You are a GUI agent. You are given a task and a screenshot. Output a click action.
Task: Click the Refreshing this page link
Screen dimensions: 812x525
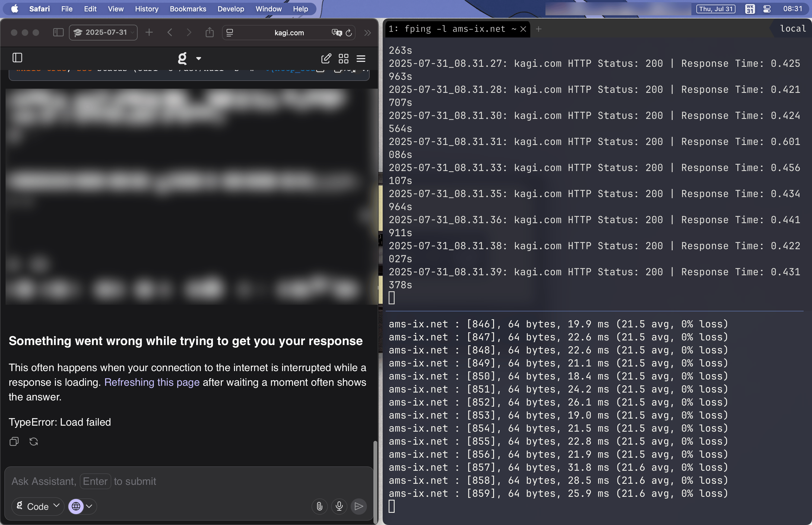(152, 382)
